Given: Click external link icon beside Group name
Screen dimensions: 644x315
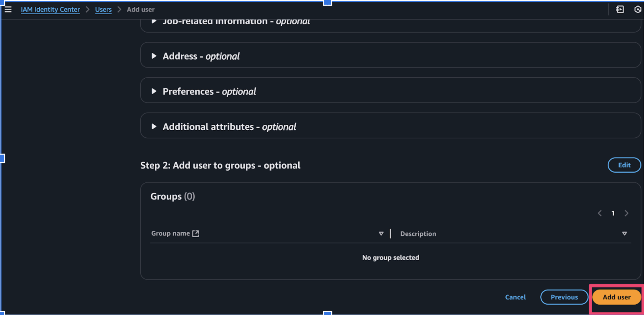Looking at the screenshot, I should [x=196, y=233].
